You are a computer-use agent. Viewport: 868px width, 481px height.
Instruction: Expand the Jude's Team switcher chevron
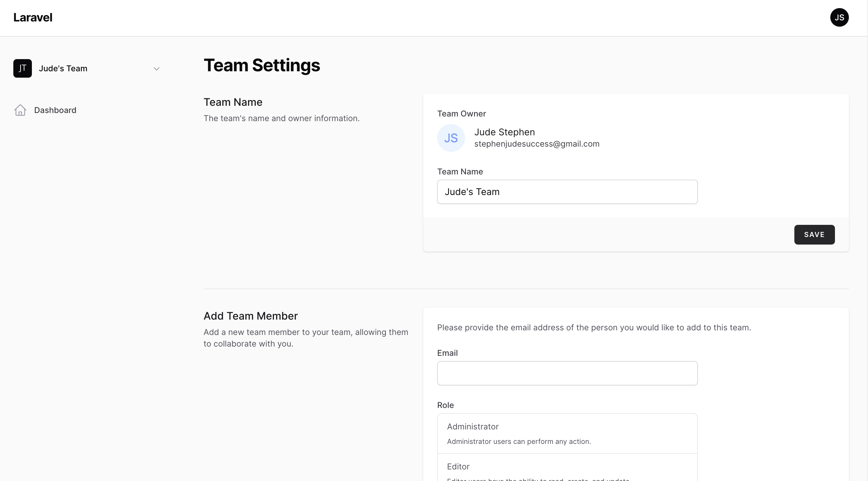click(x=156, y=69)
